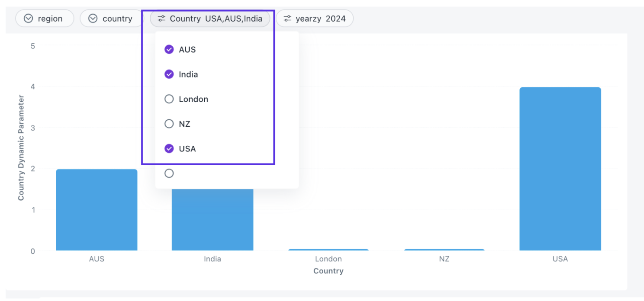Image resolution: width=644 pixels, height=301 pixels.
Task: Open the country filter pill
Action: 112,19
